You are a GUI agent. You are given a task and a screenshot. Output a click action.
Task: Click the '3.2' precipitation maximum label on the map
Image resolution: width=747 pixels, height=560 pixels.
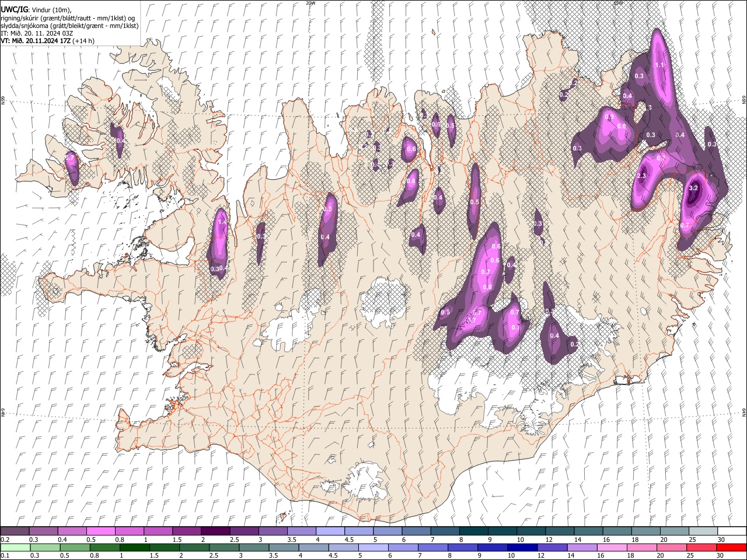click(x=693, y=188)
